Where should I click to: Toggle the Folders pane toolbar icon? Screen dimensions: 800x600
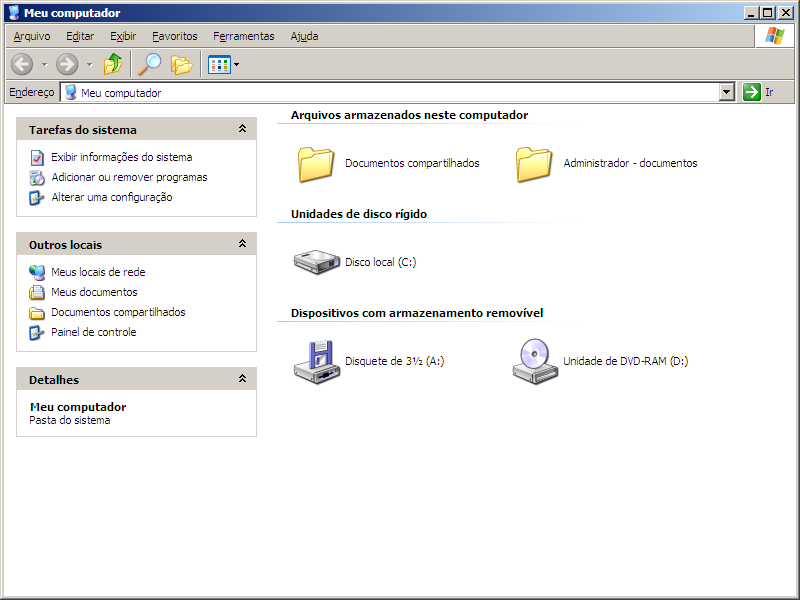181,65
